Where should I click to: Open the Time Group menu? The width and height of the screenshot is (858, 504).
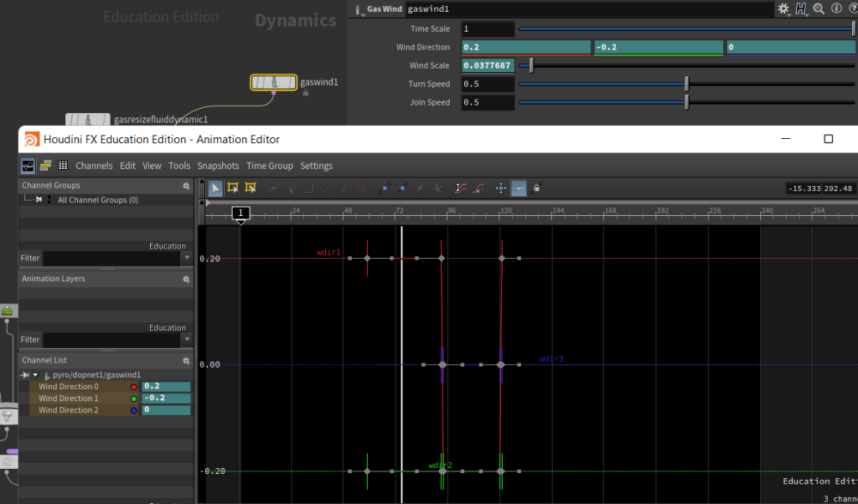click(x=270, y=166)
